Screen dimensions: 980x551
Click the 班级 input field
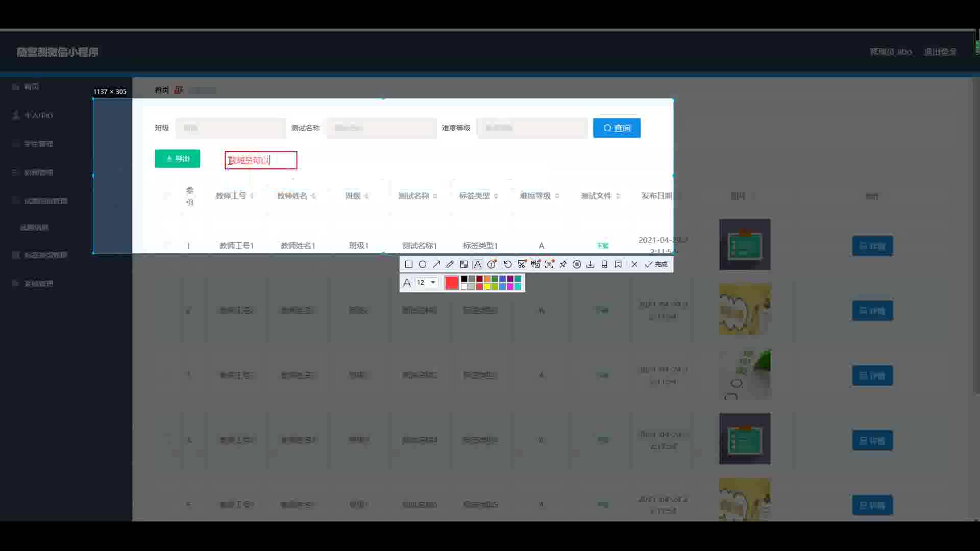[230, 128]
